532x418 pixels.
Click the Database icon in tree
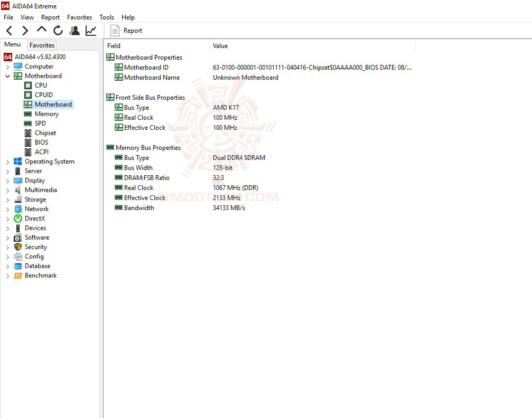click(18, 266)
